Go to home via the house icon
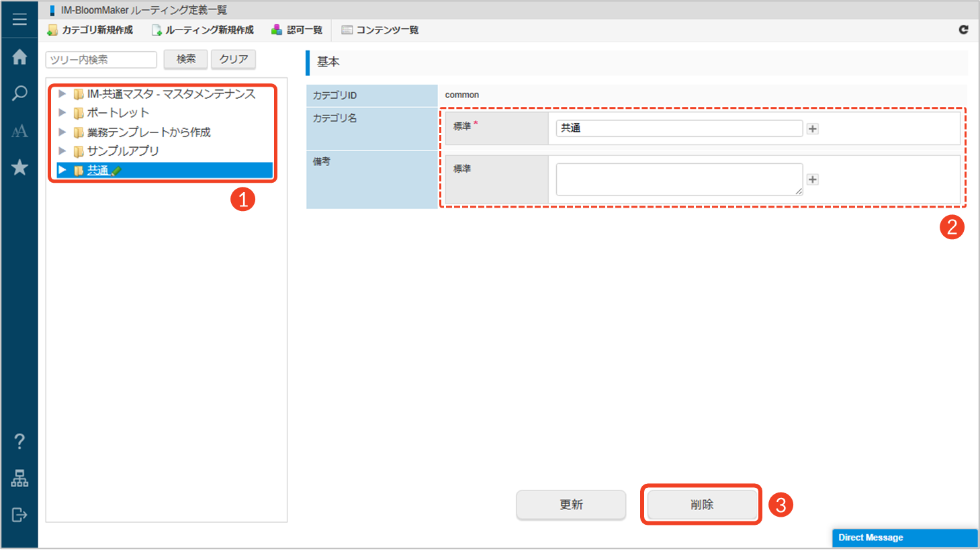The image size is (980, 551). (x=19, y=57)
